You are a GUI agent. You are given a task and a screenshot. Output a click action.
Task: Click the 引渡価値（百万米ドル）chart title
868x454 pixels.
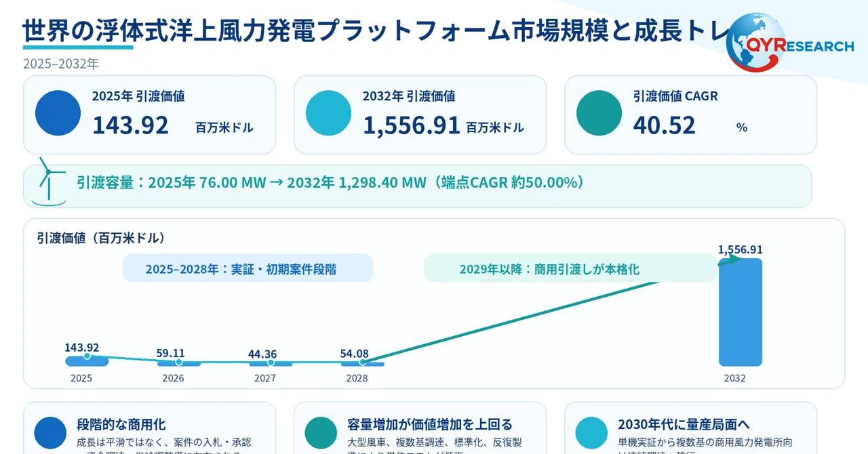click(x=101, y=238)
